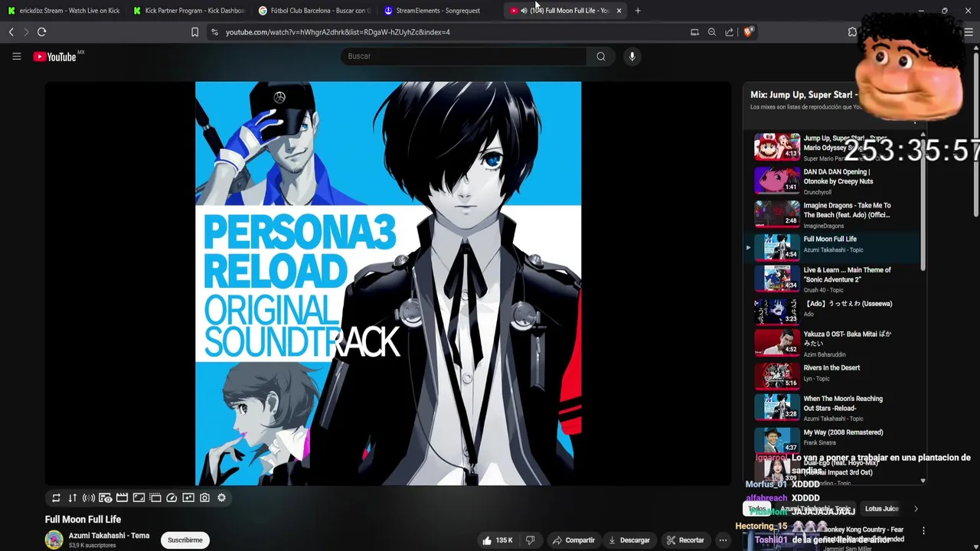This screenshot has height=551, width=980.
Task: Expand filter chips with right chevron
Action: click(916, 509)
